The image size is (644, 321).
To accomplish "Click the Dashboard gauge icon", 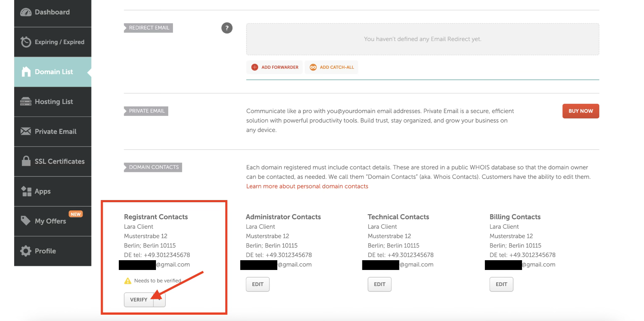I will [26, 12].
